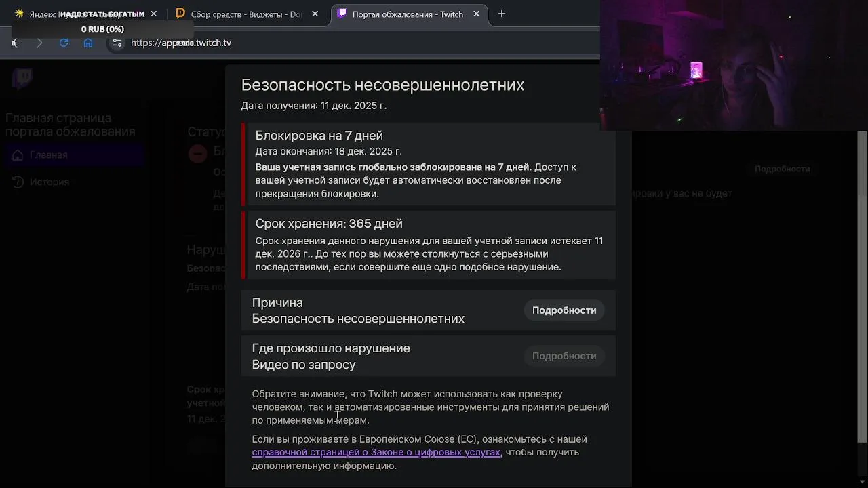Click the Яндекс tab favicon
Viewport: 868px width, 488px height.
(19, 14)
